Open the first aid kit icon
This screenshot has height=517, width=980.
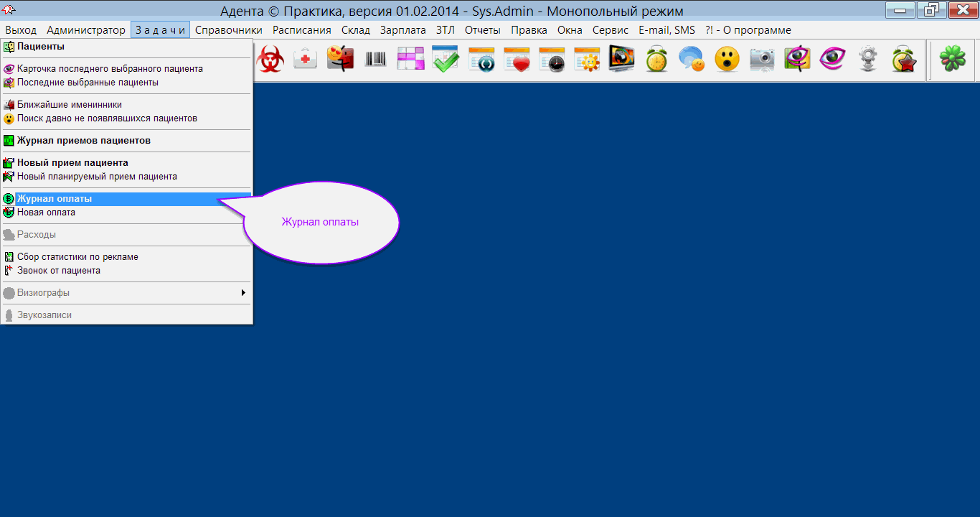tap(306, 60)
